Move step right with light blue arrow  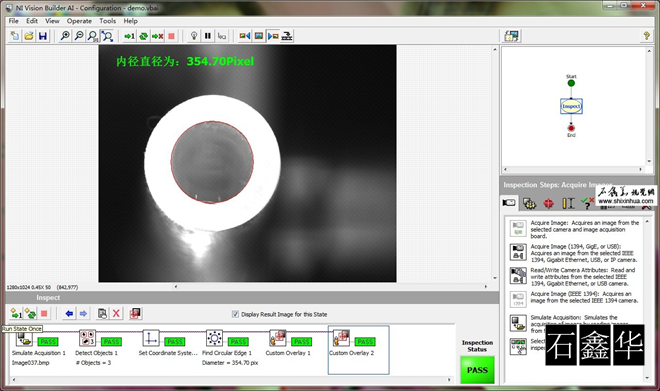tap(83, 314)
